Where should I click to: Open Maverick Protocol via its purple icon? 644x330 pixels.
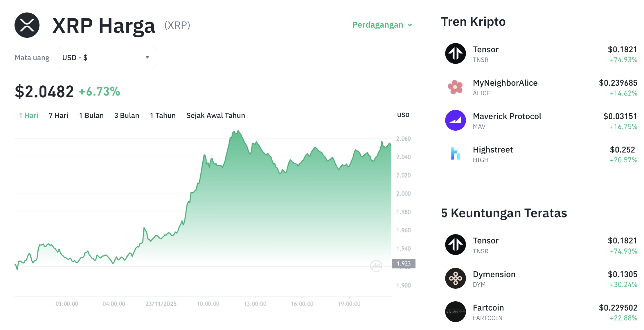[455, 120]
